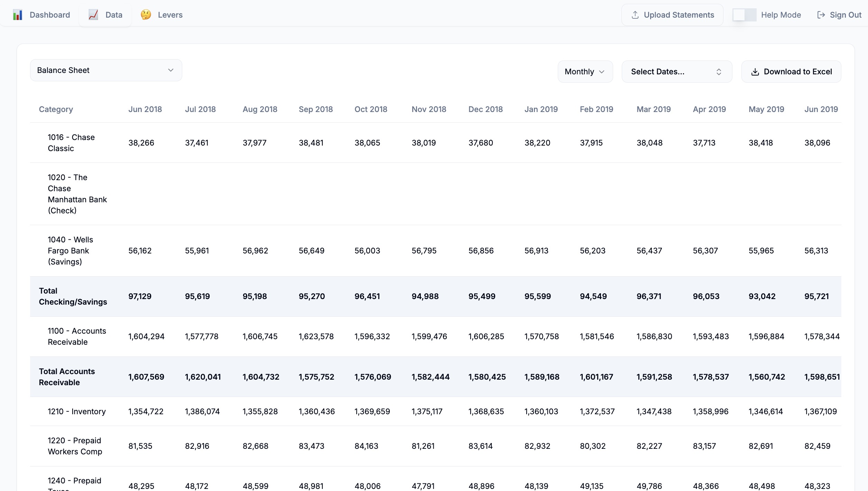Click the Levers thinking face emoji icon
This screenshot has width=868, height=491.
146,15
